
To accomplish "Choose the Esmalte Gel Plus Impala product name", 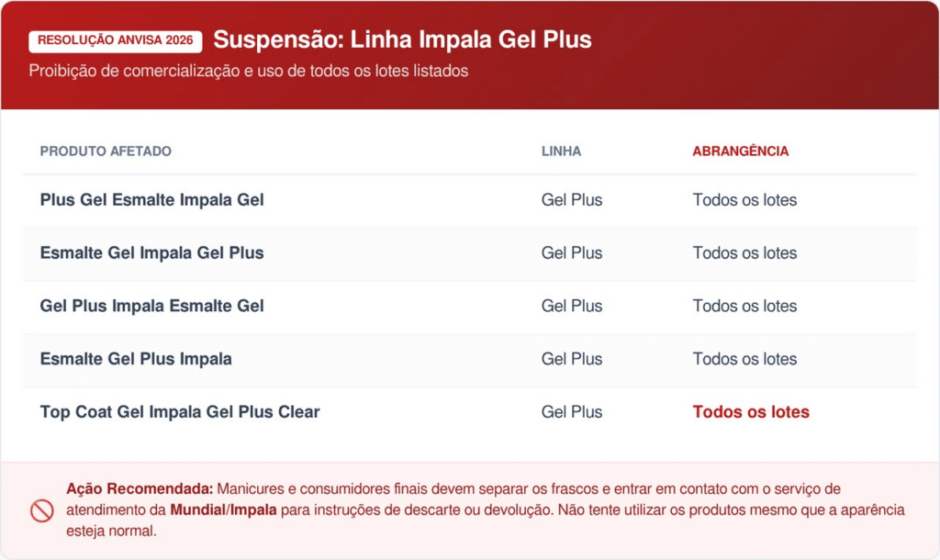I will coord(136,360).
